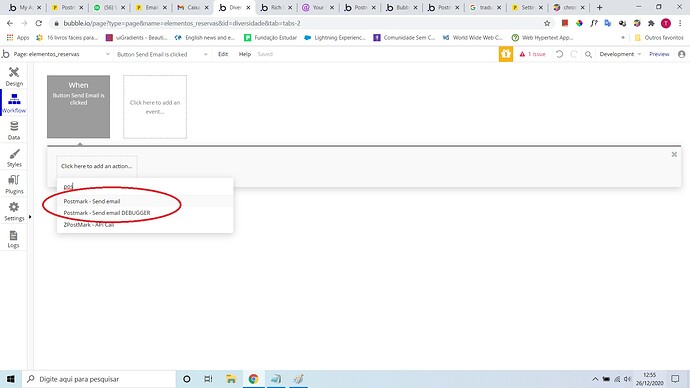This screenshot has width=690, height=388.
Task: Expand the bookmarks overflow chevron
Action: point(623,38)
